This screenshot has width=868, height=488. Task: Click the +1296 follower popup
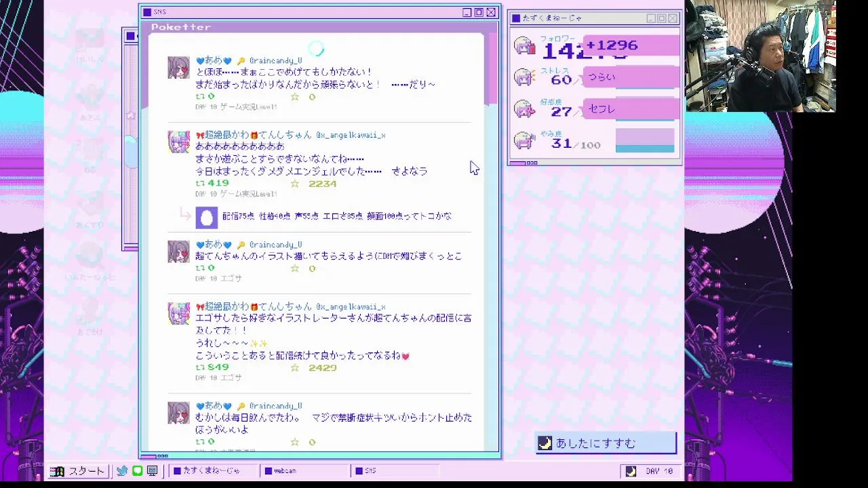point(631,45)
